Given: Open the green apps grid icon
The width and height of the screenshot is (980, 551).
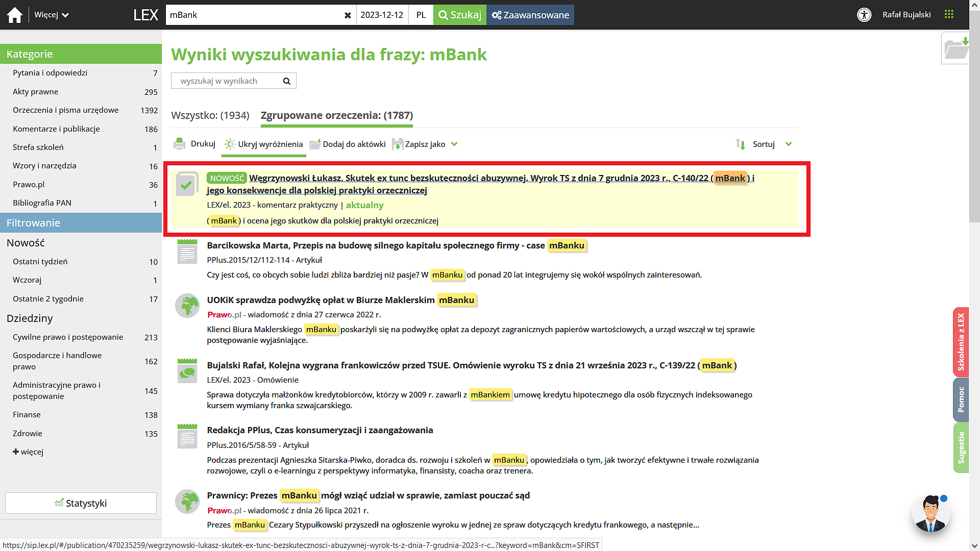Looking at the screenshot, I should tap(949, 14).
